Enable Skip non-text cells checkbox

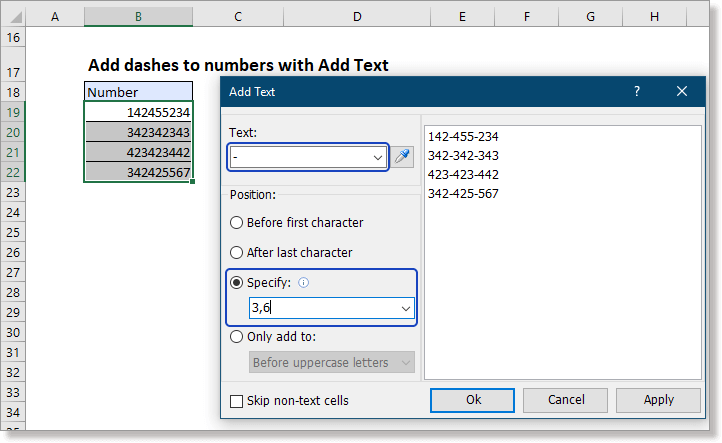[237, 401]
